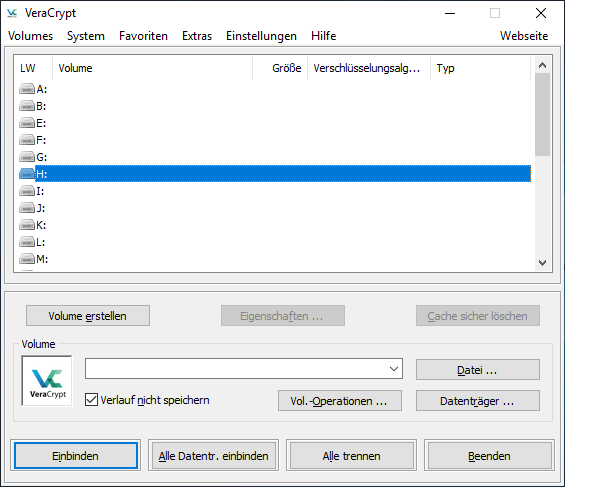The image size is (614, 487).
Task: Click into the volume path input field
Action: coord(235,369)
